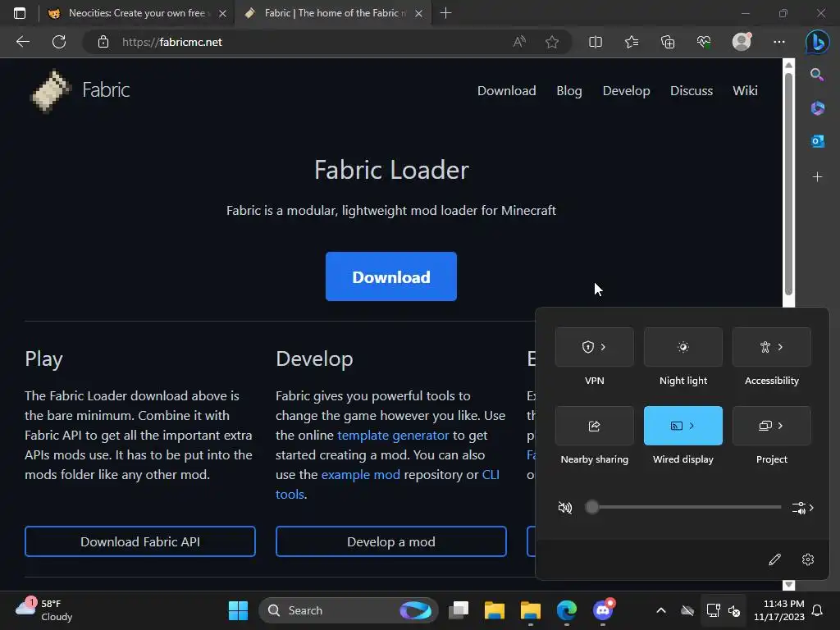Click the blue Download button

391,276
